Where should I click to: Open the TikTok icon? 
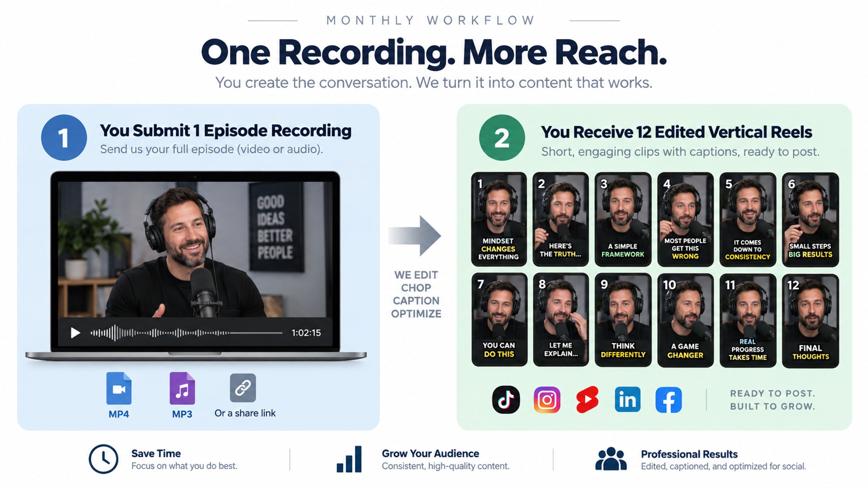pos(506,400)
